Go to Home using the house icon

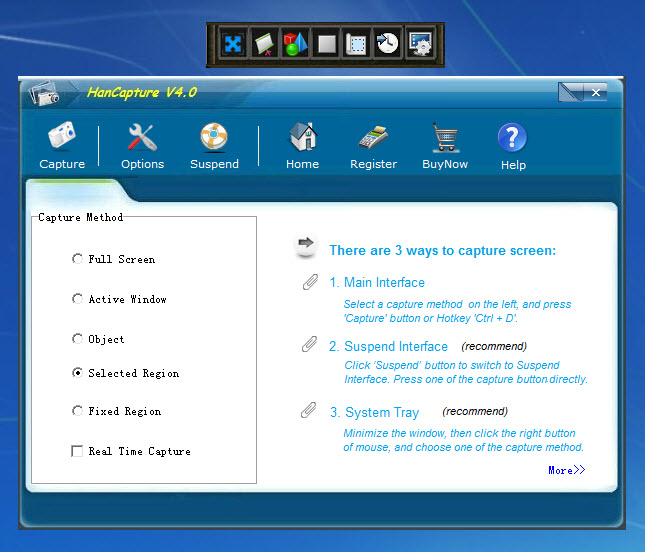[303, 146]
